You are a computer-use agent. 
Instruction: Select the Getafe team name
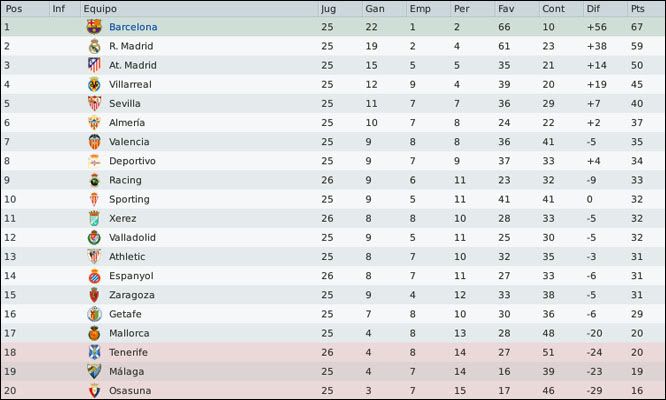[125, 314]
